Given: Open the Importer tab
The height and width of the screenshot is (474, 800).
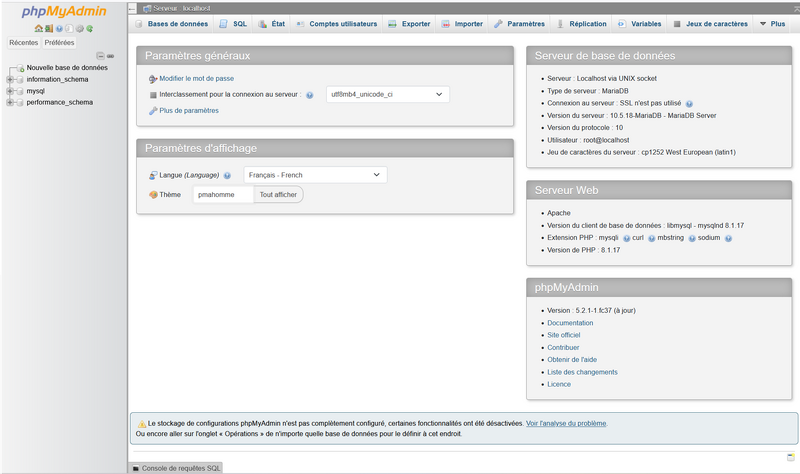Looking at the screenshot, I should point(462,24).
